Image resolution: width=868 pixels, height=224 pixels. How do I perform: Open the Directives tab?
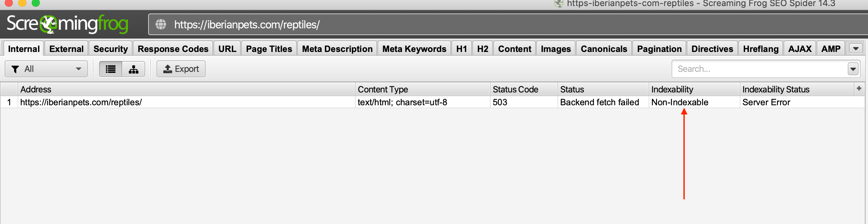[712, 49]
